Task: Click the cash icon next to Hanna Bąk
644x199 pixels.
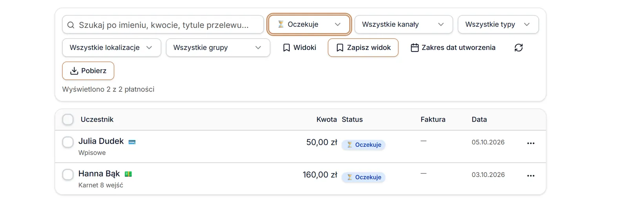Action: (x=128, y=174)
